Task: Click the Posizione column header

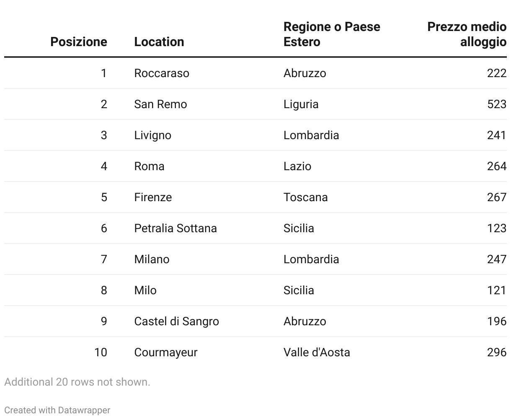Action: [x=78, y=42]
